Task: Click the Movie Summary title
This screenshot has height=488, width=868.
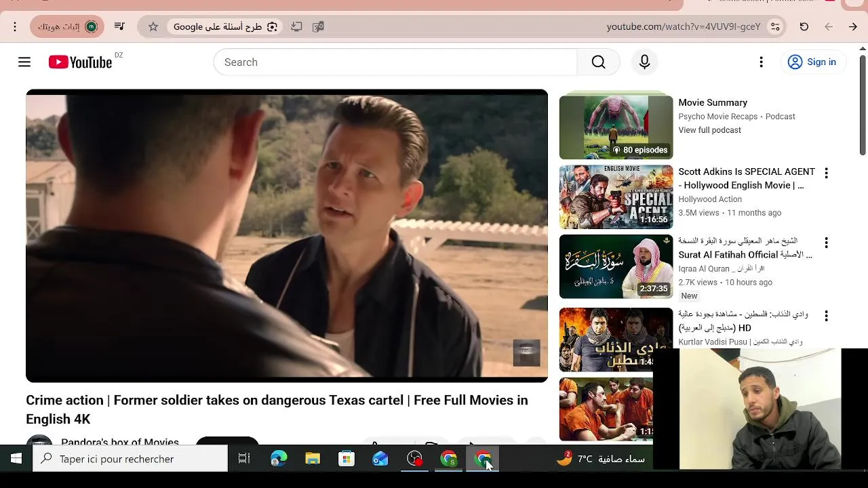Action: pyautogui.click(x=713, y=102)
